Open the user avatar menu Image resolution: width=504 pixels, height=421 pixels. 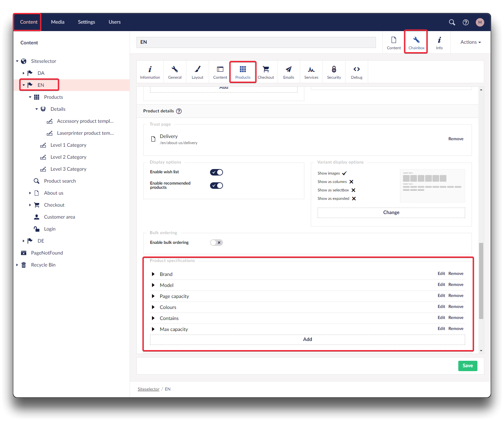coord(480,22)
